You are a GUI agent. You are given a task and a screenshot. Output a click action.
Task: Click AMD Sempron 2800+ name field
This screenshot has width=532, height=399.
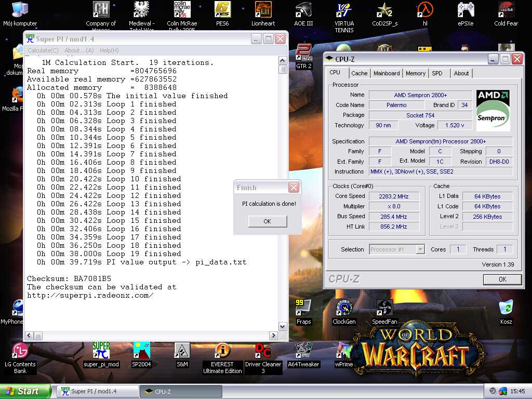[x=420, y=96]
